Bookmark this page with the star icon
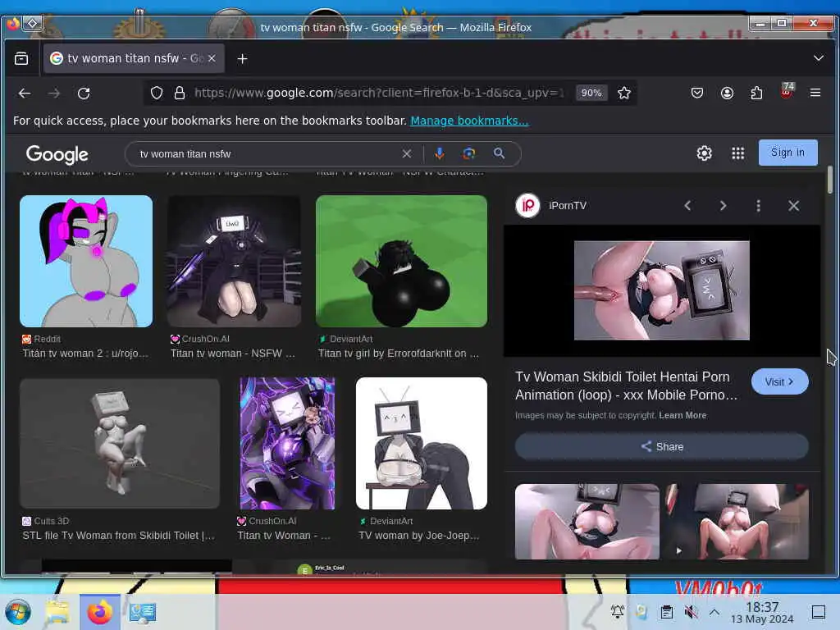This screenshot has width=840, height=630. pos(623,93)
